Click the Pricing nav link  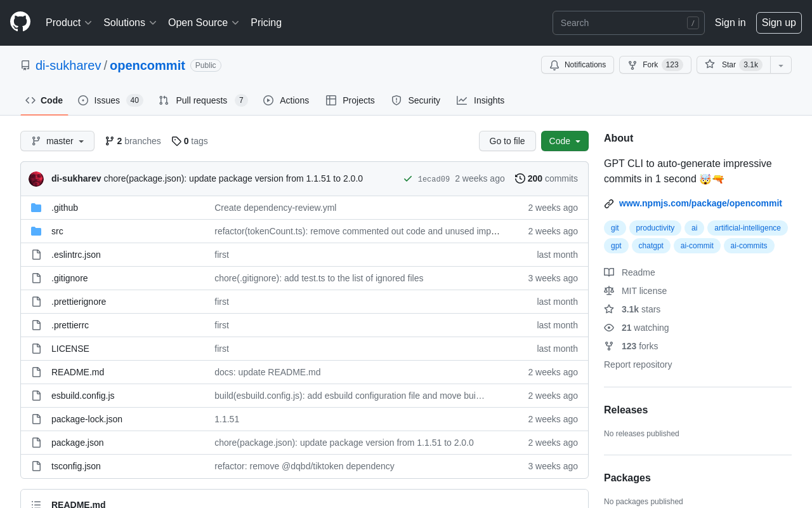[266, 23]
